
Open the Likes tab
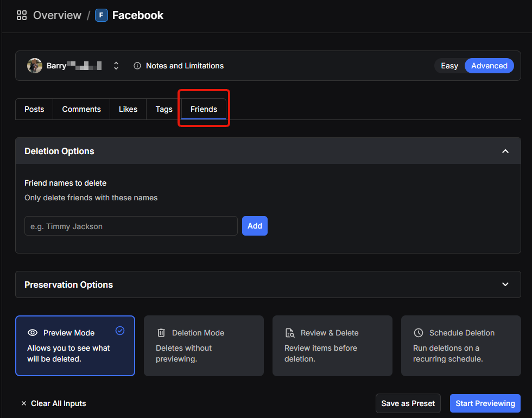click(128, 109)
